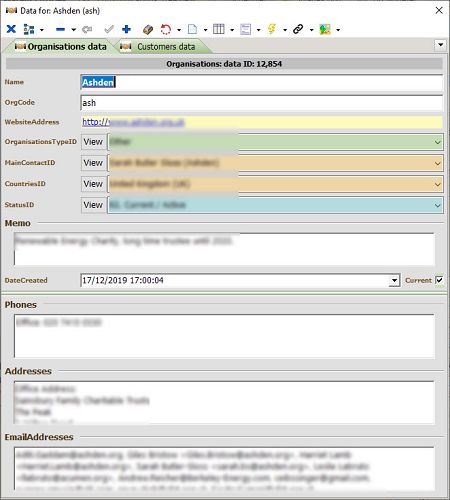Click the picture image icon in toolbar
This screenshot has width=450, height=500.
[325, 29]
